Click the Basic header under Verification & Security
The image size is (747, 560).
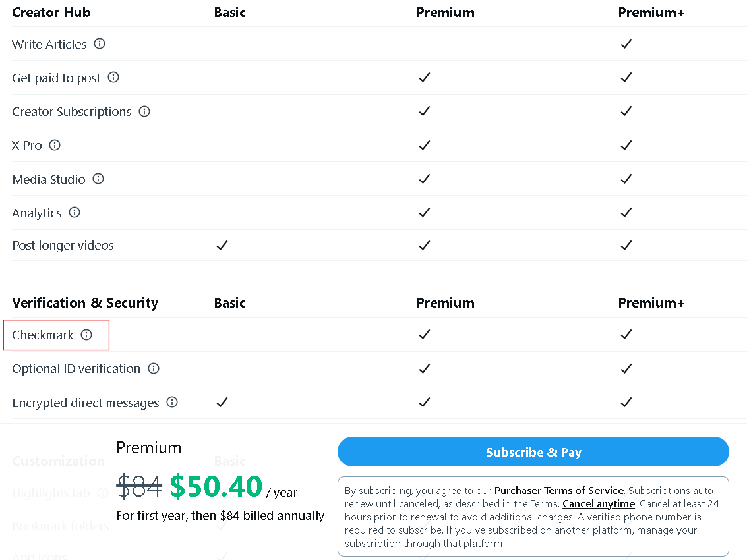click(x=229, y=303)
